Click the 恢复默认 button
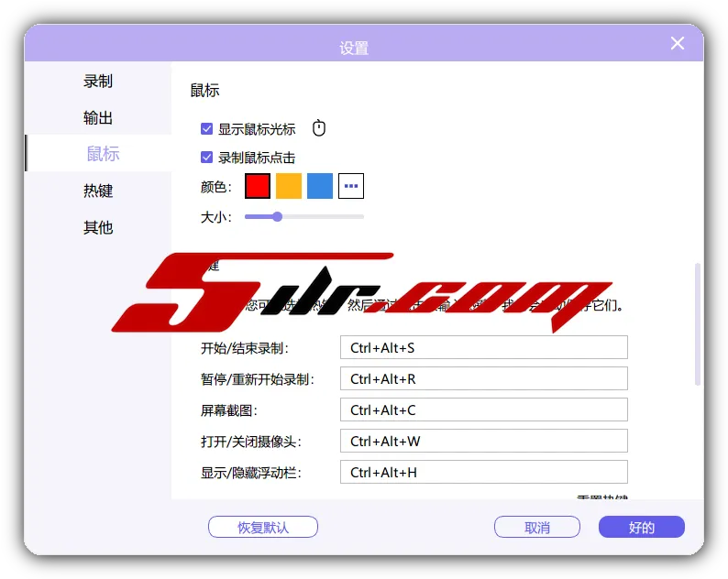 click(263, 527)
